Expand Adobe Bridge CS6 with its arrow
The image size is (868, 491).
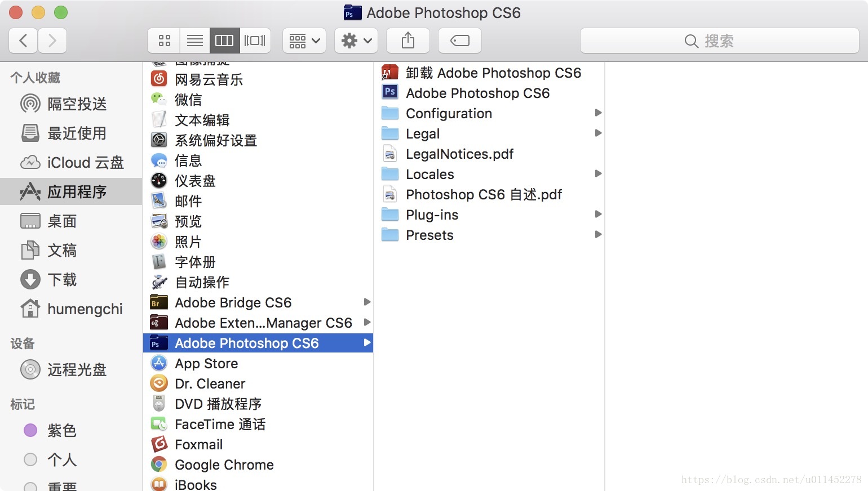point(367,302)
